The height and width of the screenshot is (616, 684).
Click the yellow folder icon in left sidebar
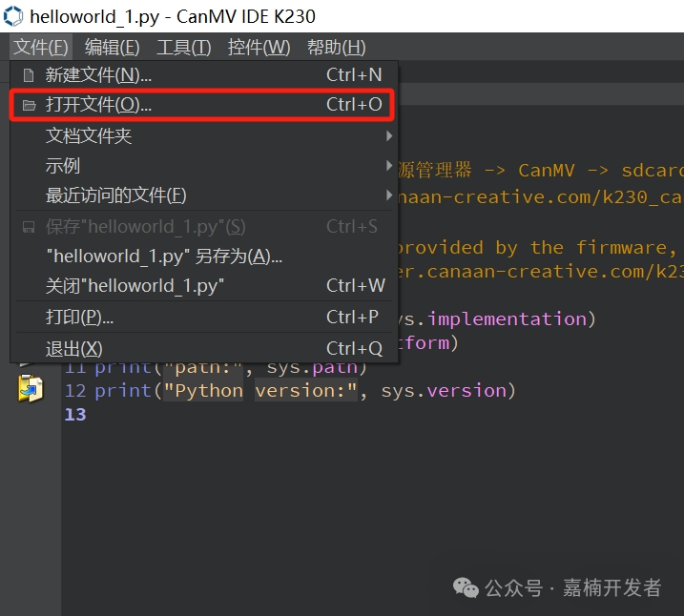[x=31, y=388]
